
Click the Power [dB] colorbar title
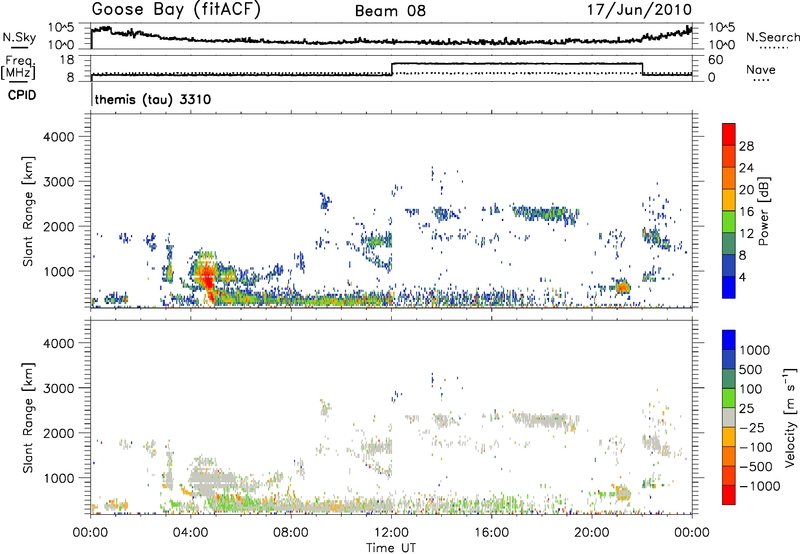pos(763,211)
